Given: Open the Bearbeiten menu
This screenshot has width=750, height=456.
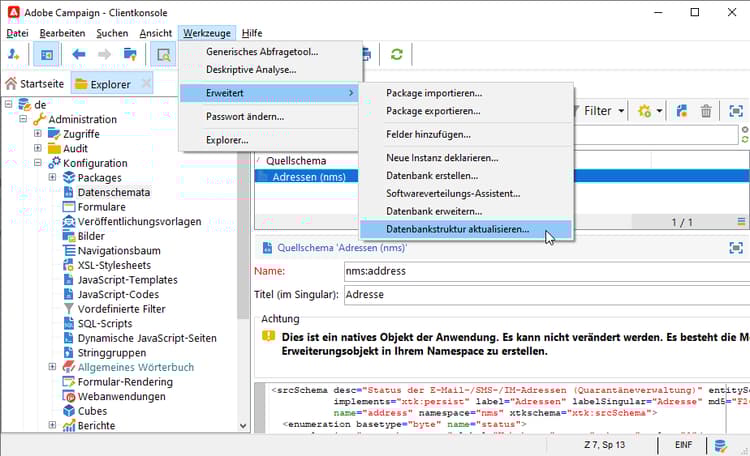Looking at the screenshot, I should pyautogui.click(x=62, y=33).
